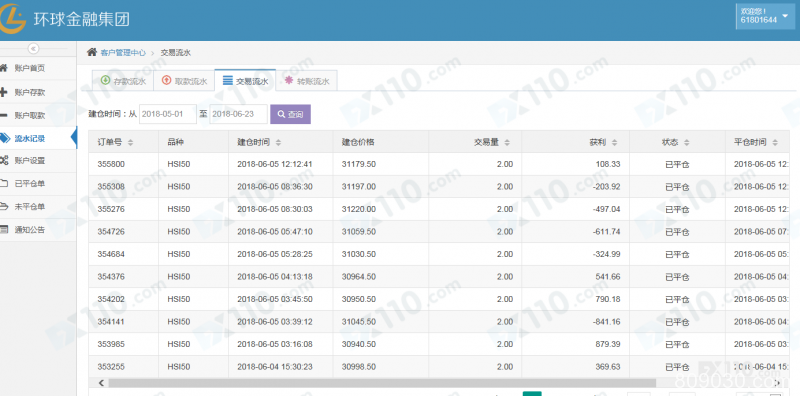Click the icon beside 通知公告

[4, 230]
